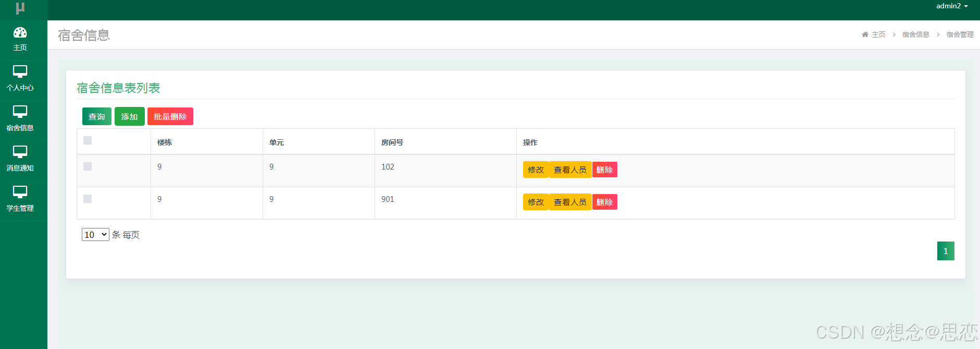Click the 条 每页 label

point(126,235)
